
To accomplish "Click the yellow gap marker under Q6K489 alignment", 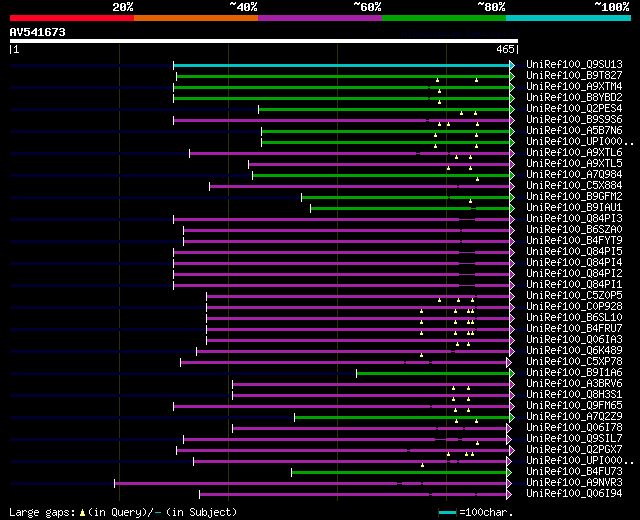I will pos(422,355).
